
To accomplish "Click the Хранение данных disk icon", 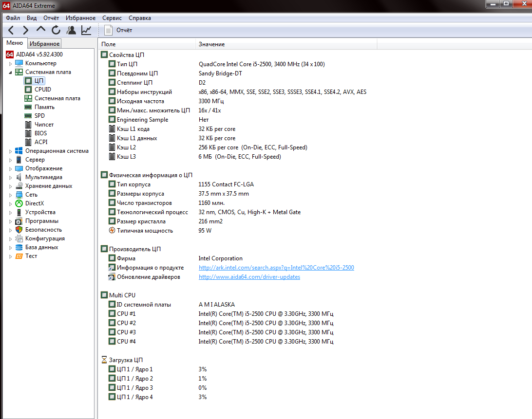I will 19,186.
